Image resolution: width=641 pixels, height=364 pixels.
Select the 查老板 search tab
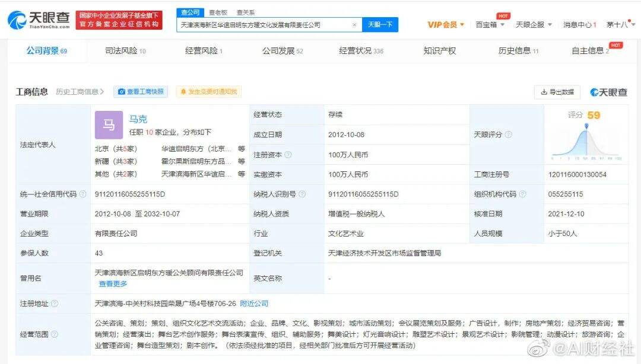[218, 12]
